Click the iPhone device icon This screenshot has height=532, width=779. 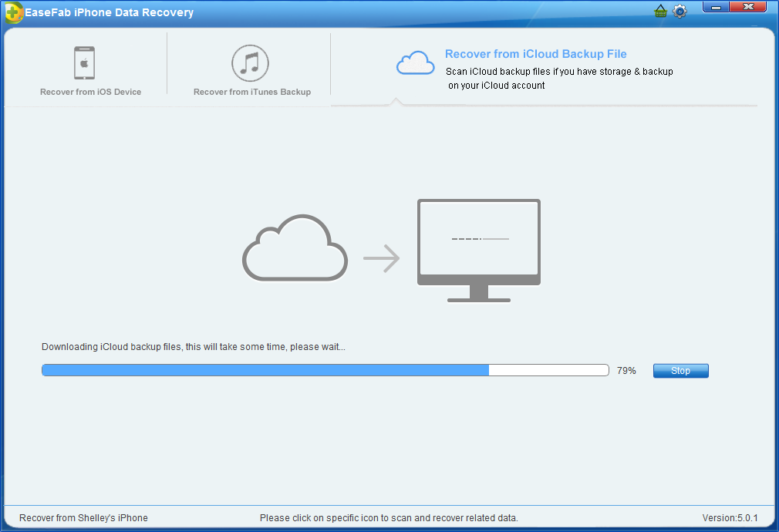[85, 62]
